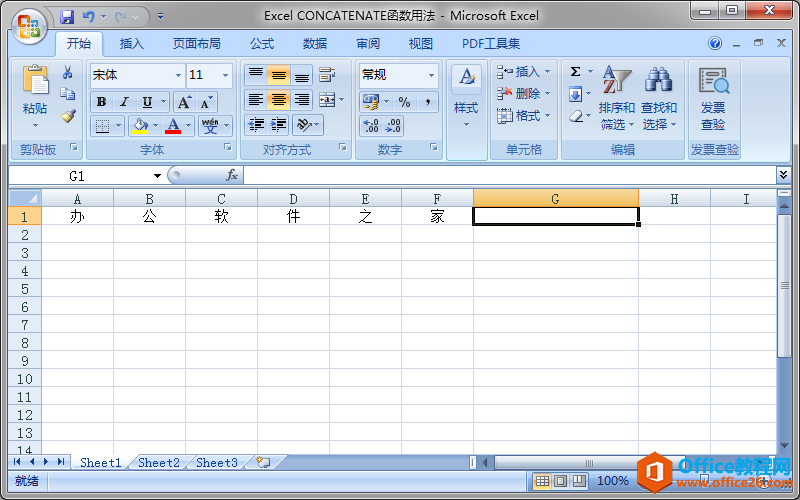
Task: Increase font size with the large A
Action: click(184, 102)
